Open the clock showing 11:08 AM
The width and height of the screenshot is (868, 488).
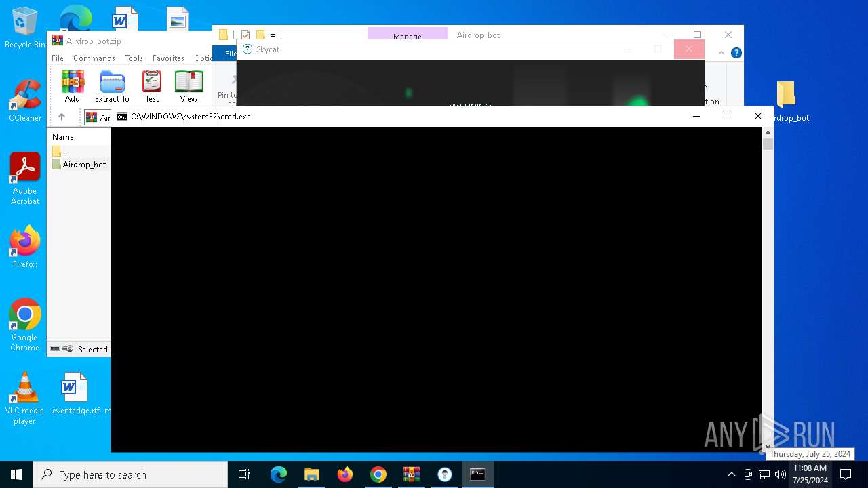coord(810,474)
